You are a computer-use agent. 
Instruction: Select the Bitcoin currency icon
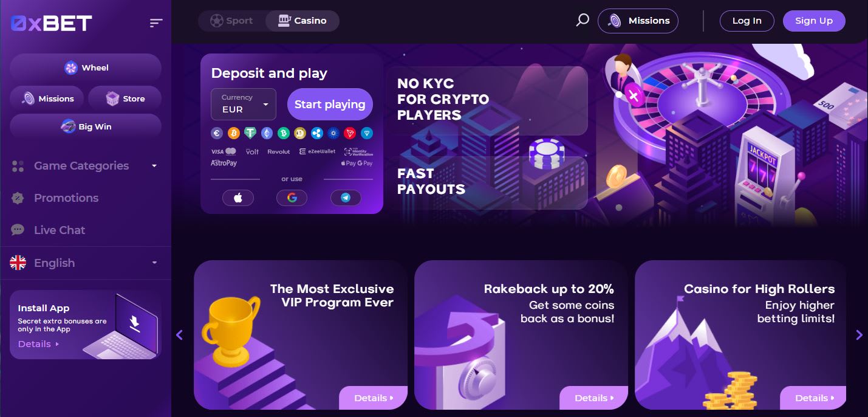[233, 133]
